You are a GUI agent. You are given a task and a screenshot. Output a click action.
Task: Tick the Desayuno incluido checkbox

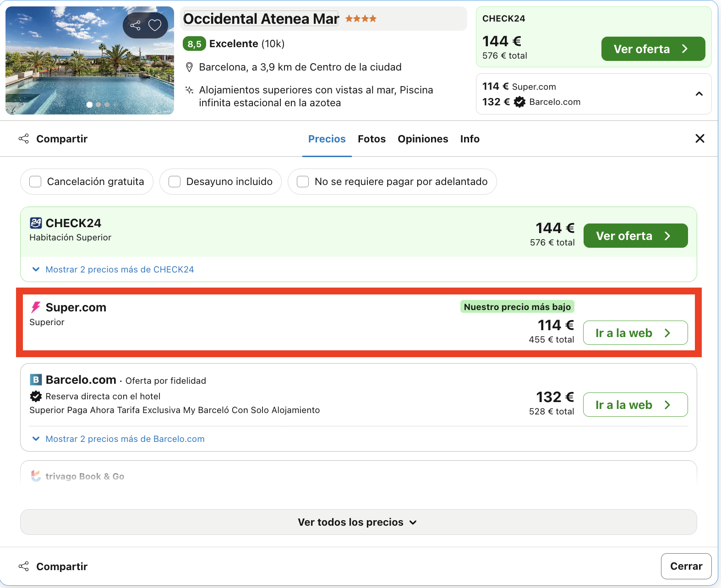175,182
